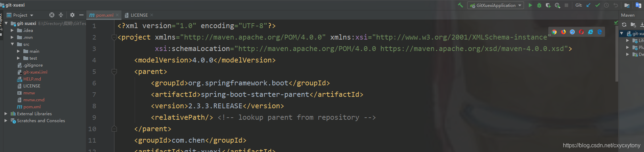This screenshot has width=644, height=152.
Task: Hide the Project panel with minus icon
Action: click(81, 15)
